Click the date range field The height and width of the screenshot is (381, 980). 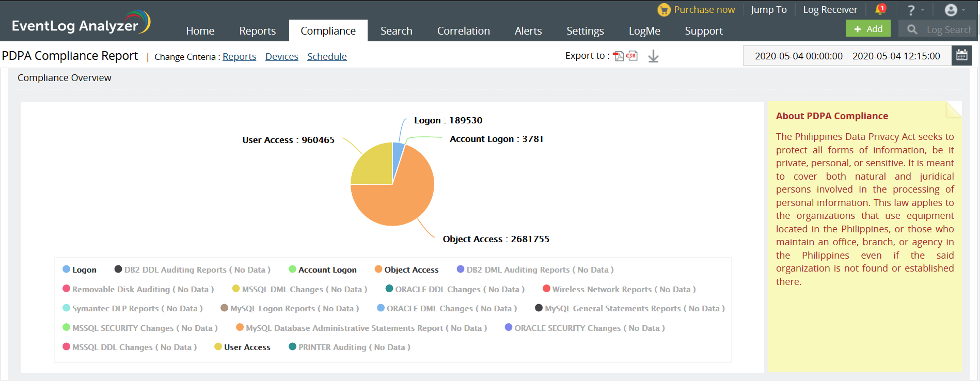click(847, 56)
